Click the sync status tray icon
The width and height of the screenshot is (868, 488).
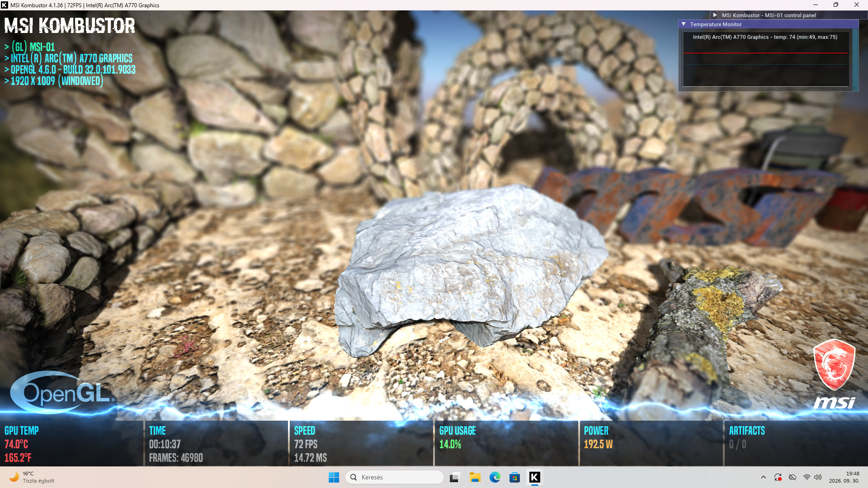pyautogui.click(x=778, y=477)
